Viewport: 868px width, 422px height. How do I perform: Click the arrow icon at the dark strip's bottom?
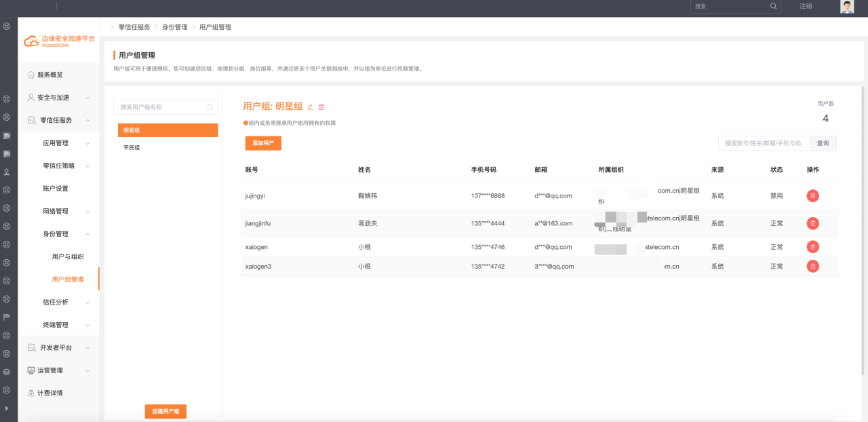(7, 408)
